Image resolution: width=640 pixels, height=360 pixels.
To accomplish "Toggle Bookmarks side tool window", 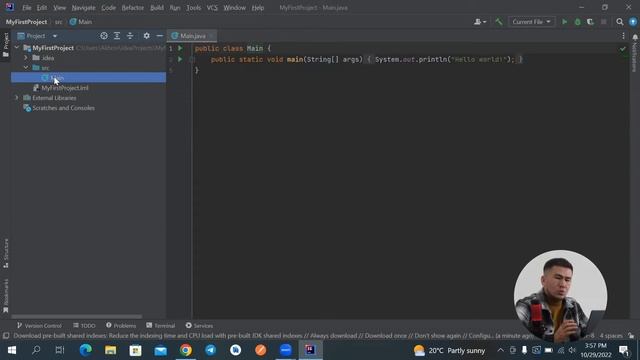I will click(x=6, y=296).
